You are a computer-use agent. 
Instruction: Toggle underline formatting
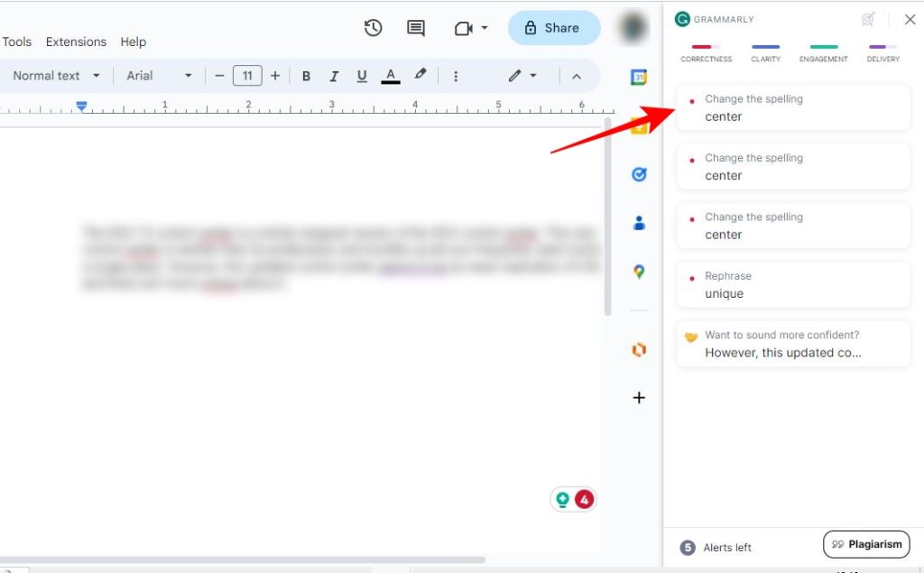click(361, 76)
